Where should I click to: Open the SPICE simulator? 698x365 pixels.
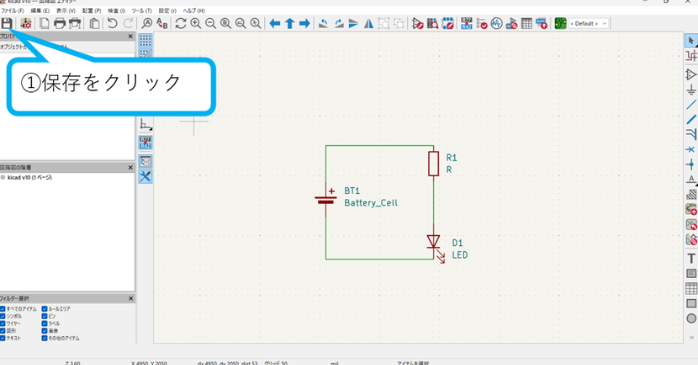(497, 23)
